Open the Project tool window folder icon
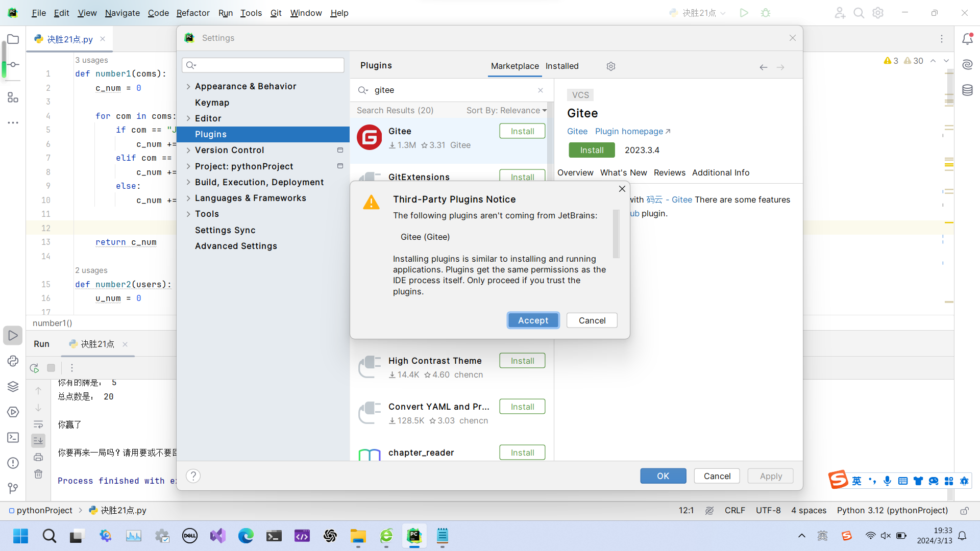The width and height of the screenshot is (980, 551). click(13, 39)
